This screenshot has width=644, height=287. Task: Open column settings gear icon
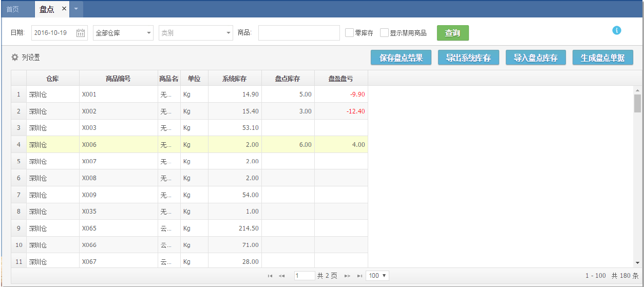tap(15, 58)
